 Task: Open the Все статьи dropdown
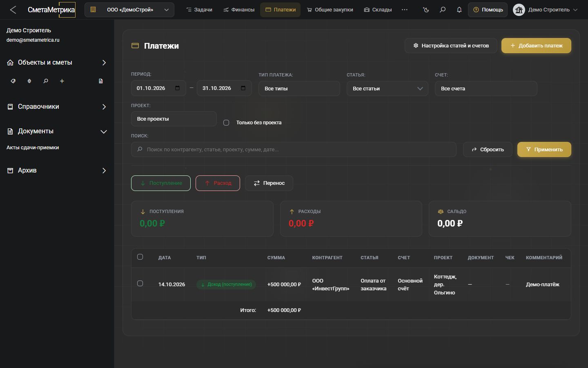(388, 89)
